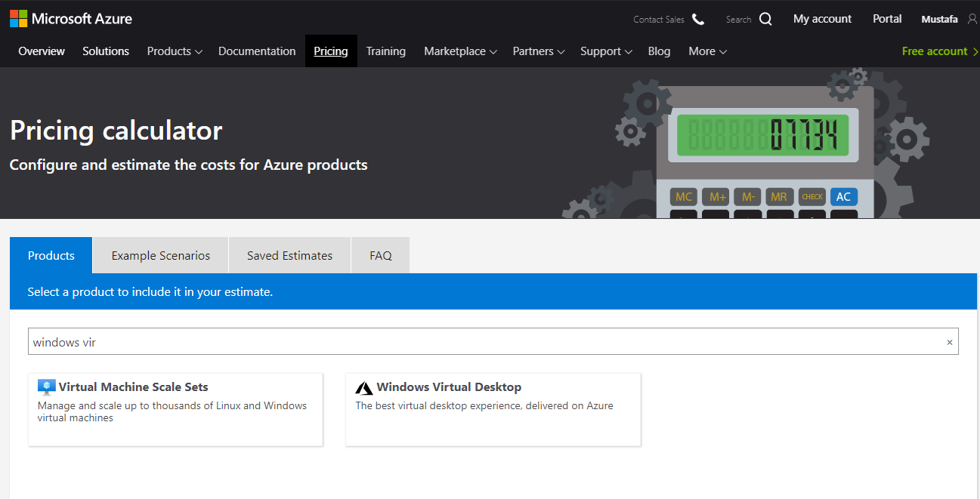
Task: Expand the Support dropdown menu
Action: point(606,51)
